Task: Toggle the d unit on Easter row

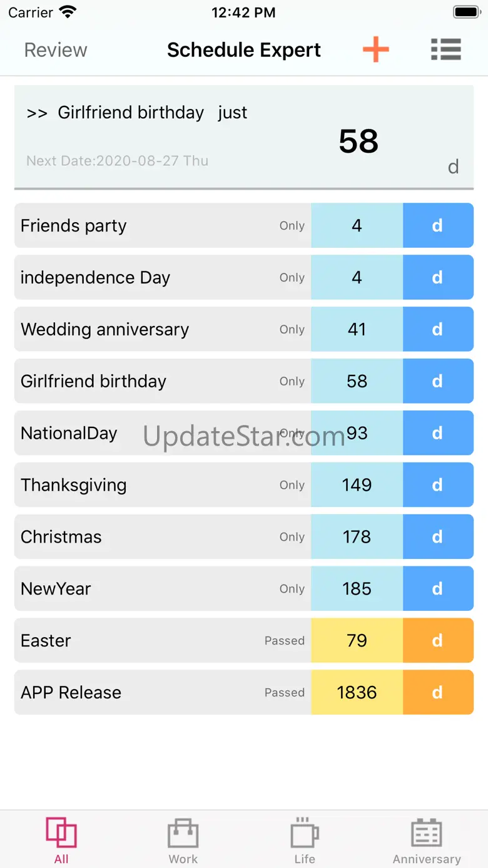Action: 438,640
